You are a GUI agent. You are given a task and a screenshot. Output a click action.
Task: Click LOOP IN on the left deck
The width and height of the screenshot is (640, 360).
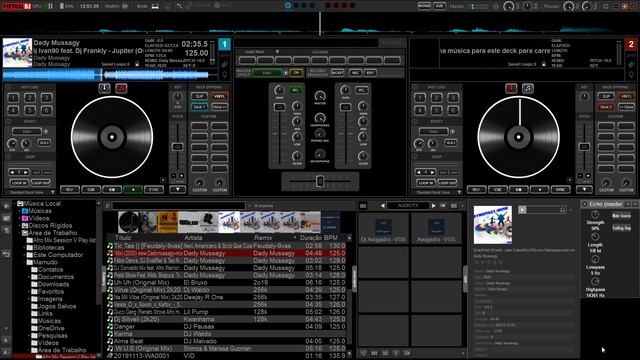[x=19, y=182]
